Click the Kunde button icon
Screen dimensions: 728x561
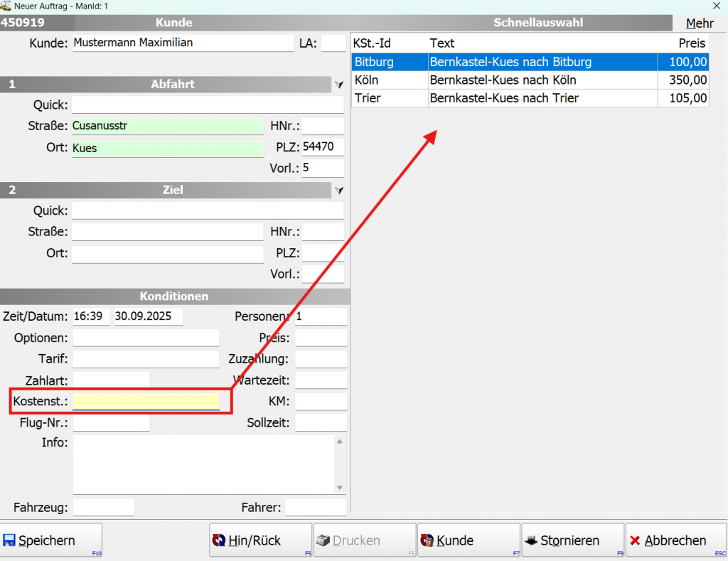[427, 541]
